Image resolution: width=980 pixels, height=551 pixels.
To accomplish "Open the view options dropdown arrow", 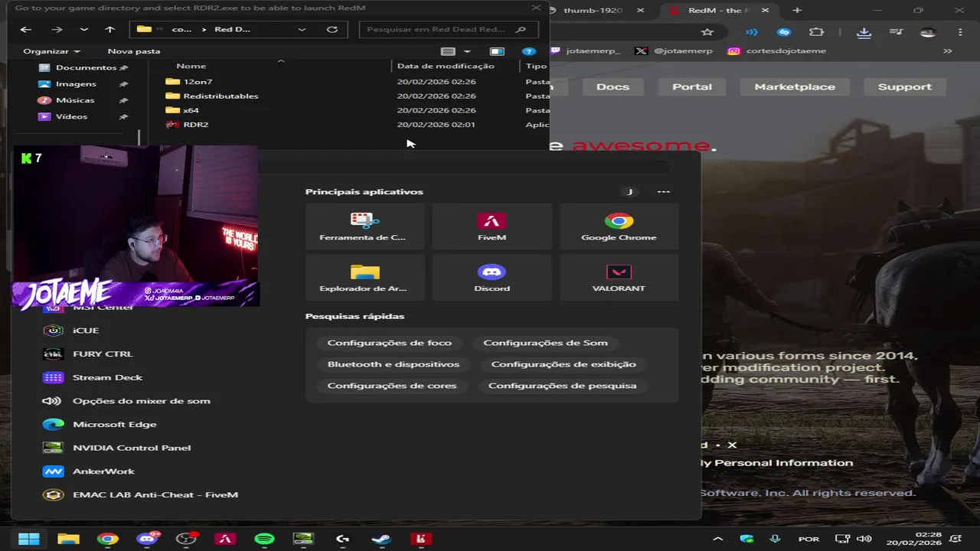I will tap(467, 51).
